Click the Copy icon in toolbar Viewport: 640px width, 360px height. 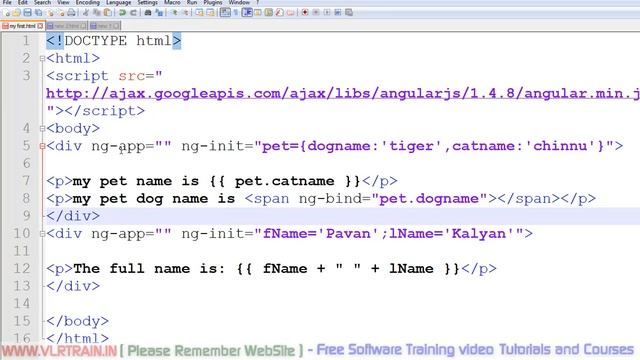(97, 13)
